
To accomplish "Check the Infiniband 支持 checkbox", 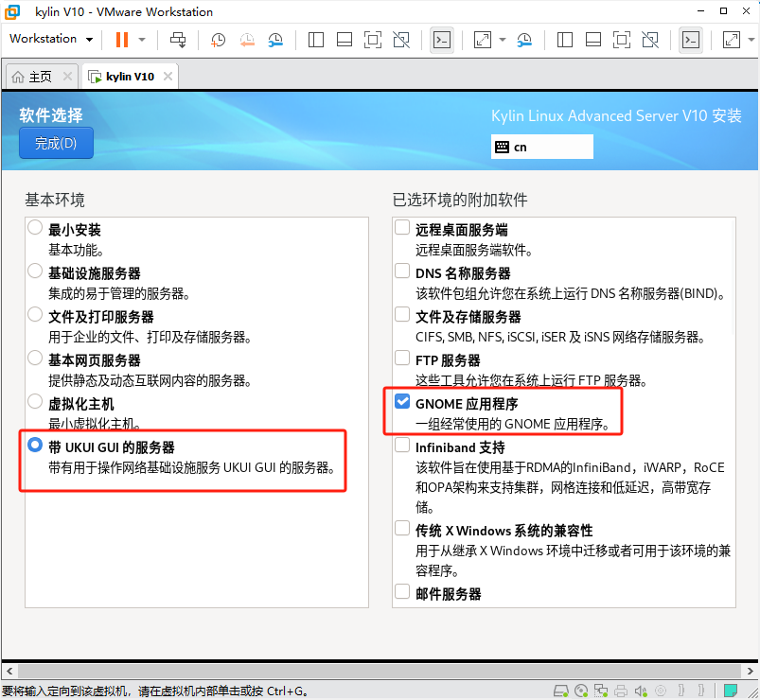I will click(402, 445).
